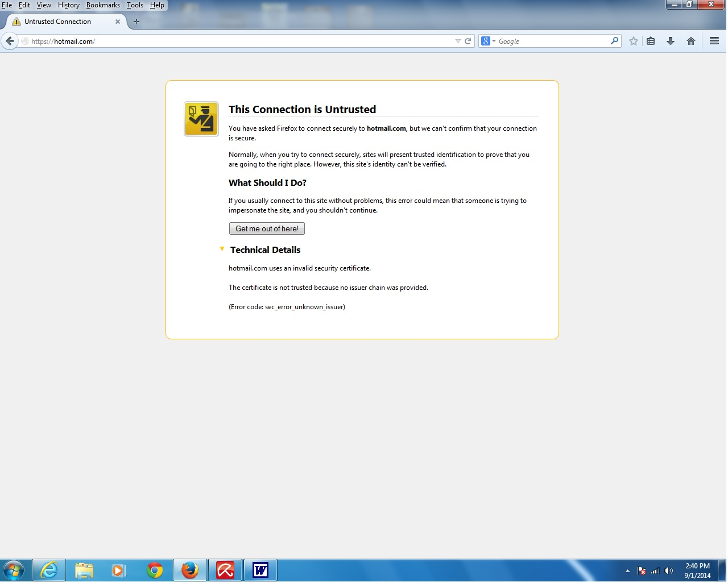Restore down the Firefox window

coord(689,5)
